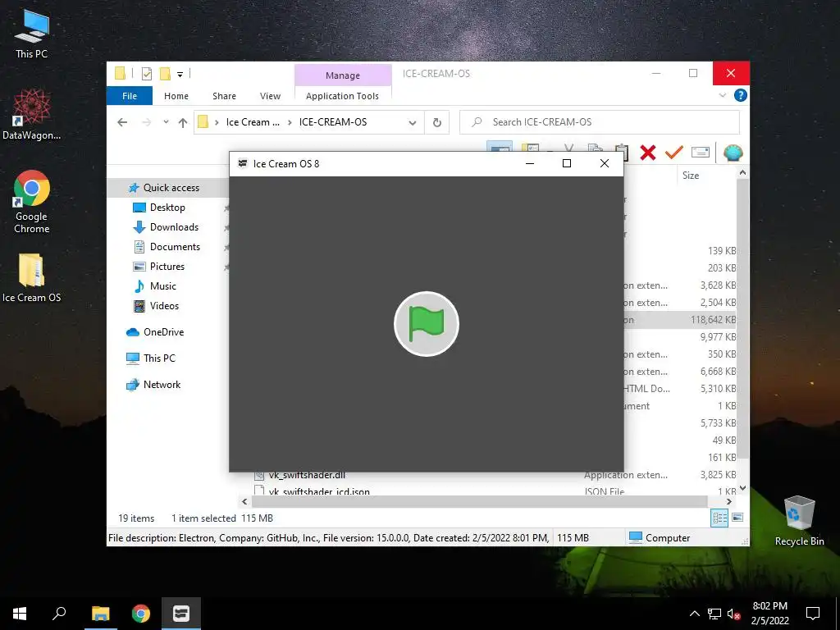The image size is (840, 630).
Task: Click the green flag to start Ice Cream OS
Action: click(x=427, y=323)
